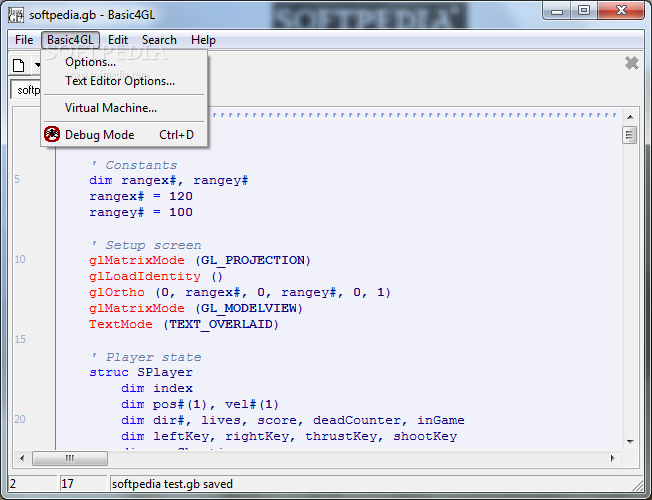This screenshot has height=500, width=652.
Task: Click the Debug Mode bug icon
Action: pyautogui.click(x=52, y=134)
